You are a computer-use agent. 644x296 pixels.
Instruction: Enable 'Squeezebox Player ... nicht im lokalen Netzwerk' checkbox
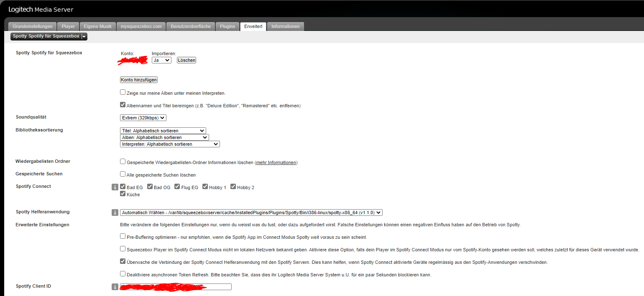coord(123,249)
